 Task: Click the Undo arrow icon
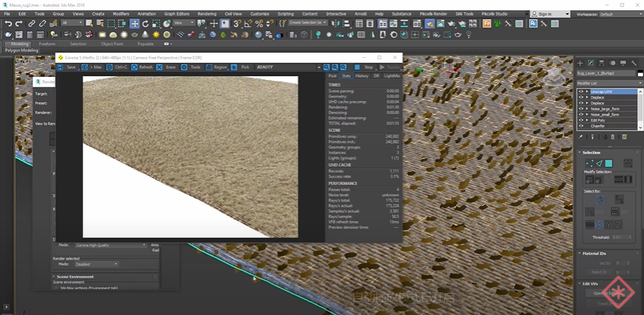pos(8,23)
